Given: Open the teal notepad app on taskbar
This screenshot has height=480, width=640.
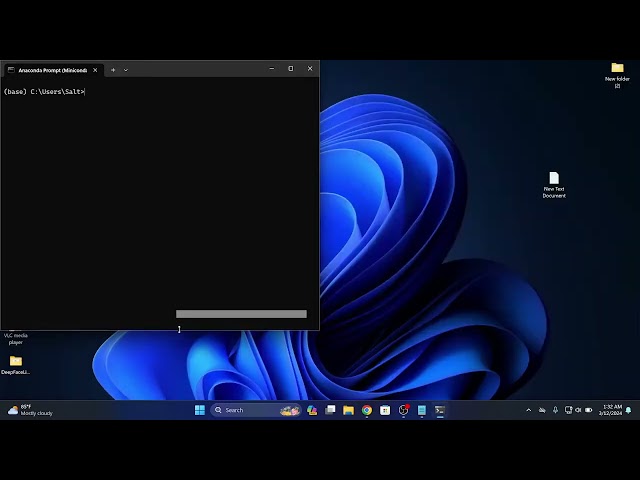Looking at the screenshot, I should coord(422,410).
